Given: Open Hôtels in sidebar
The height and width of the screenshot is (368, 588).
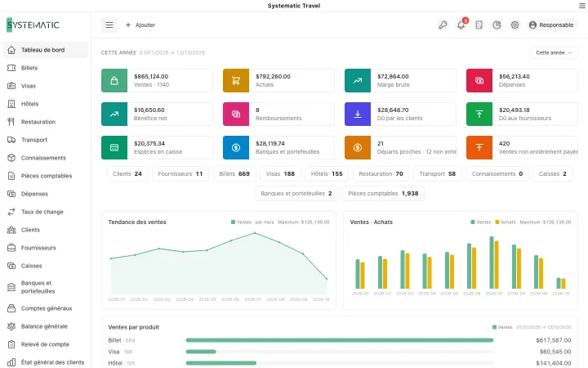Looking at the screenshot, I should tap(46, 104).
